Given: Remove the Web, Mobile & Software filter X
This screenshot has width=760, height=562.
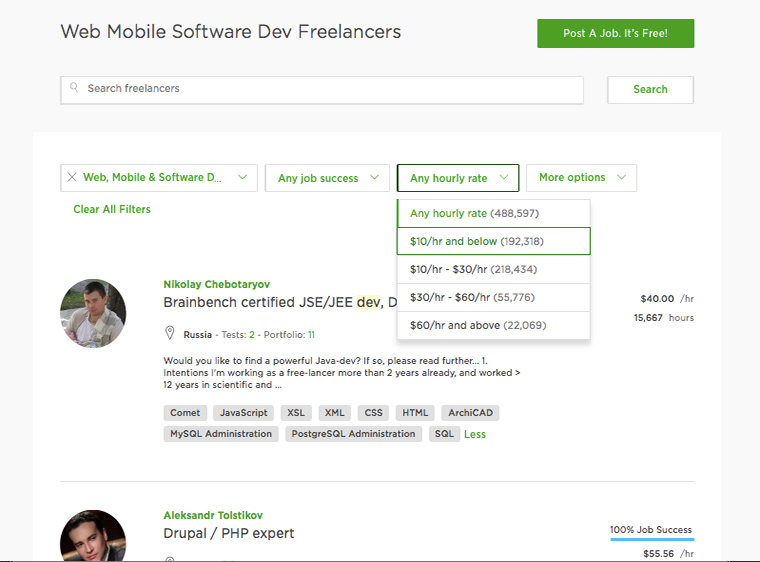Looking at the screenshot, I should (x=72, y=177).
